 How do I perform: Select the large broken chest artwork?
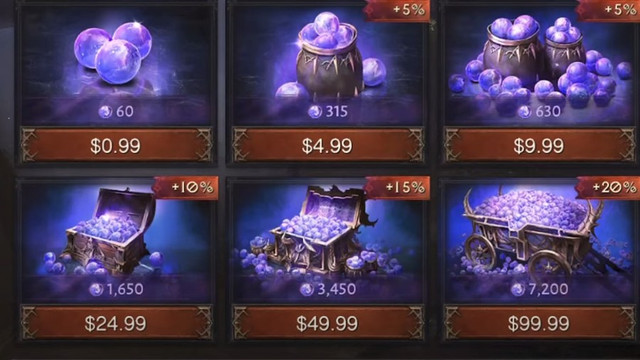(x=320, y=231)
